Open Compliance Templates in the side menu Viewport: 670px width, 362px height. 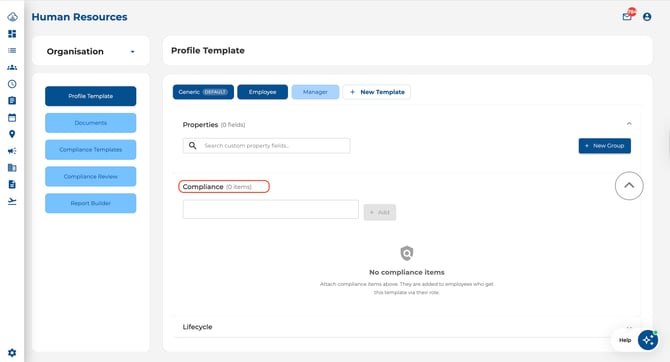(x=91, y=150)
